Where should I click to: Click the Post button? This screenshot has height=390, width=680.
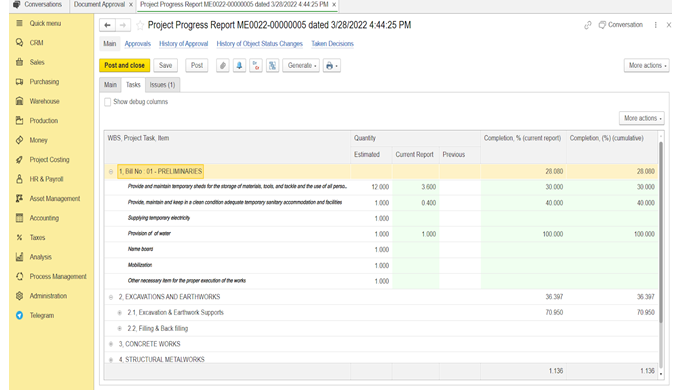pos(197,66)
